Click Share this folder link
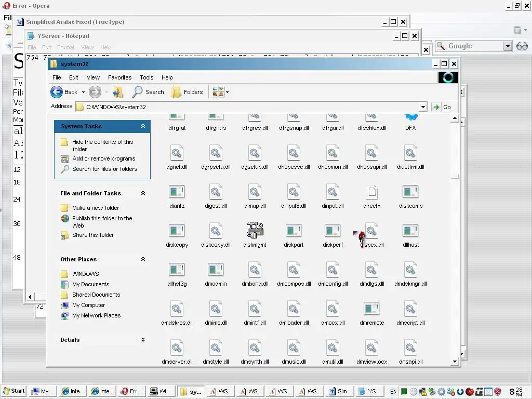 click(x=93, y=235)
